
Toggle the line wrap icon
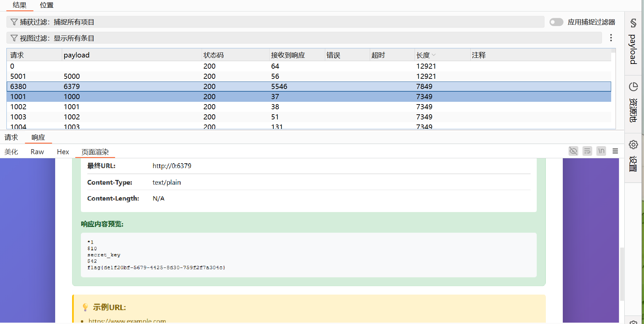pos(587,151)
